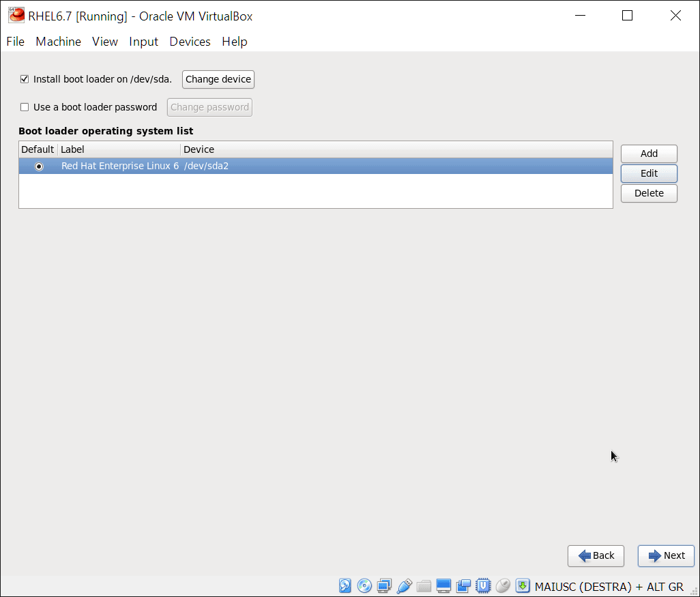The width and height of the screenshot is (700, 597).
Task: Go Back to the previous installer step
Action: click(x=596, y=555)
